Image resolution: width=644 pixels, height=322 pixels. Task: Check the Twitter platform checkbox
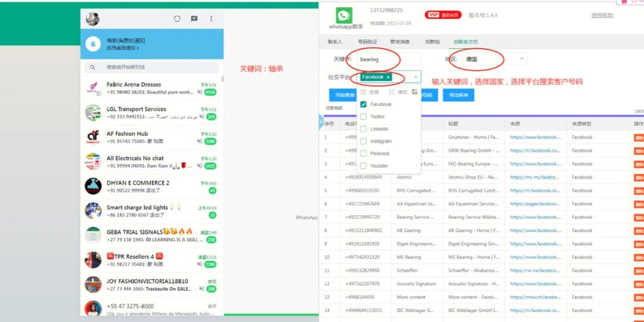point(363,117)
